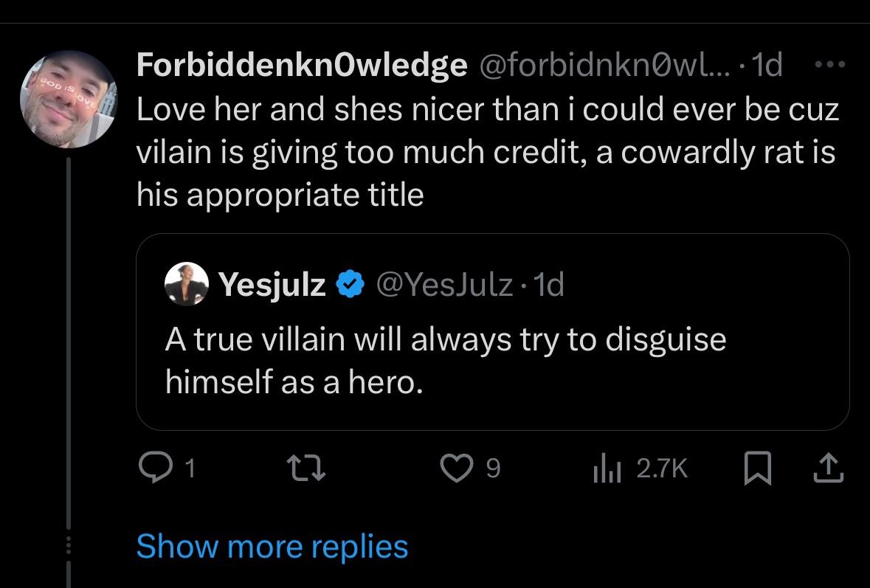The width and height of the screenshot is (870, 588).
Task: Like the tweet with the heart icon
Action: [x=456, y=469]
